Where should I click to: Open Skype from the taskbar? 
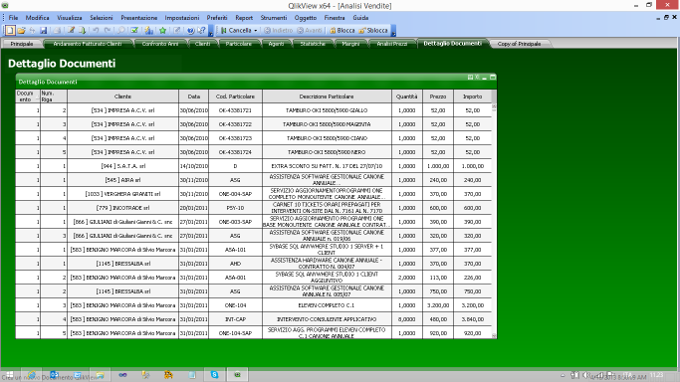pos(214,375)
